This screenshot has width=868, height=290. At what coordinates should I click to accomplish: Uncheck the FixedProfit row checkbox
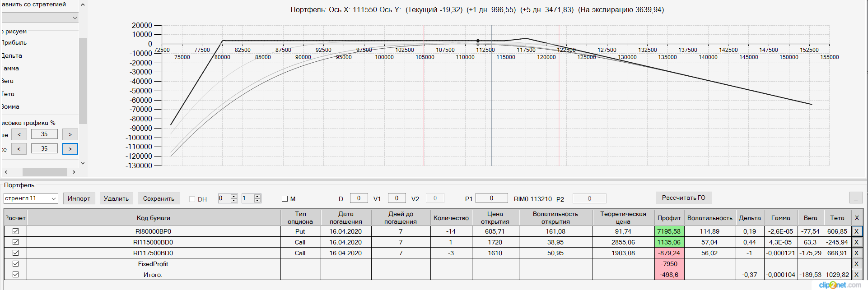pos(16,263)
